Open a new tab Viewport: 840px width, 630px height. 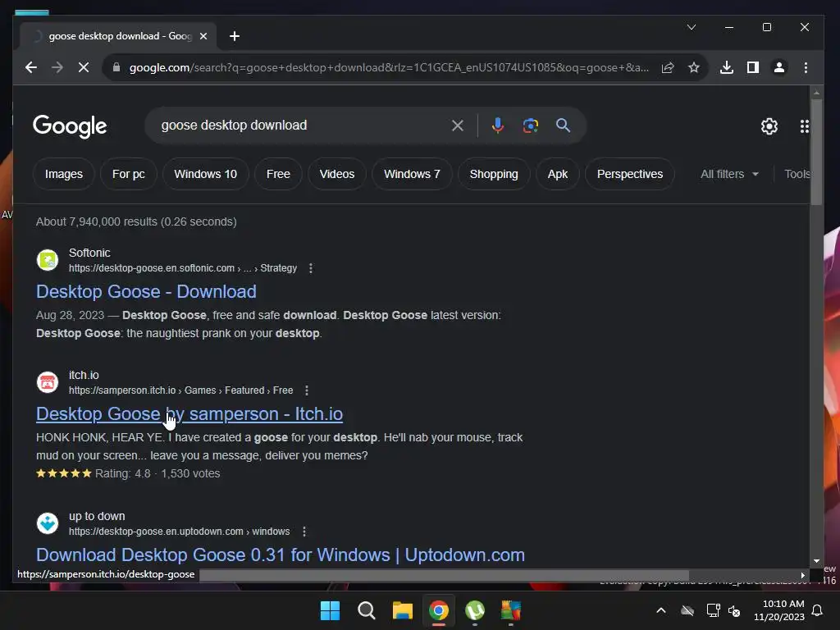point(234,36)
